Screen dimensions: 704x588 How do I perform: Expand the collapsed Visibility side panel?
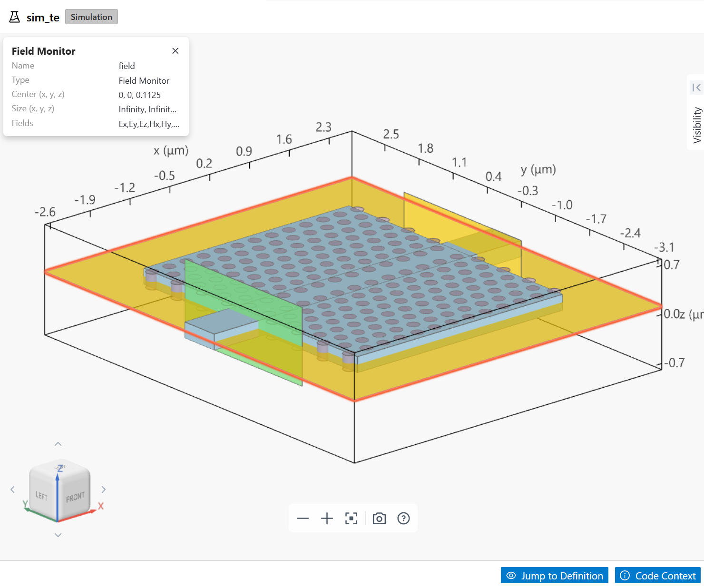point(696,88)
